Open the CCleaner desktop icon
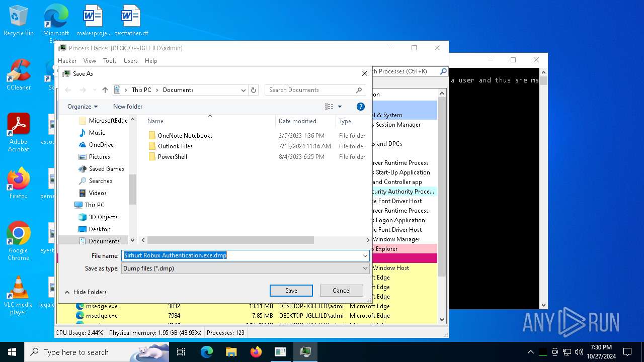The width and height of the screenshot is (644, 362). (19, 75)
